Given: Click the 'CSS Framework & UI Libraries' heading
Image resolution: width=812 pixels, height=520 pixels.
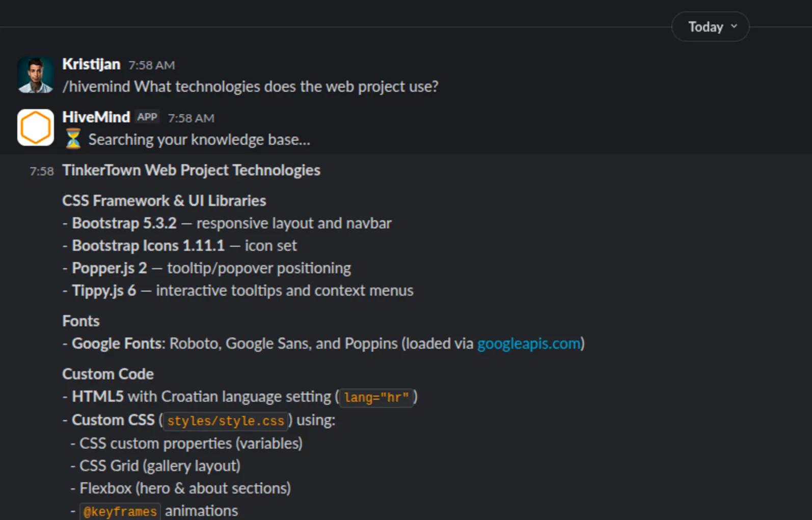Looking at the screenshot, I should (x=164, y=201).
